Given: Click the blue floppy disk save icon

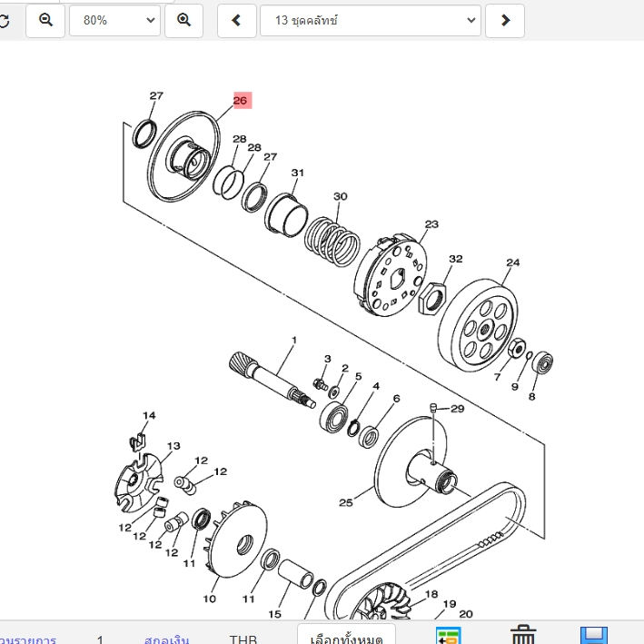Looking at the screenshot, I should coord(594,635).
